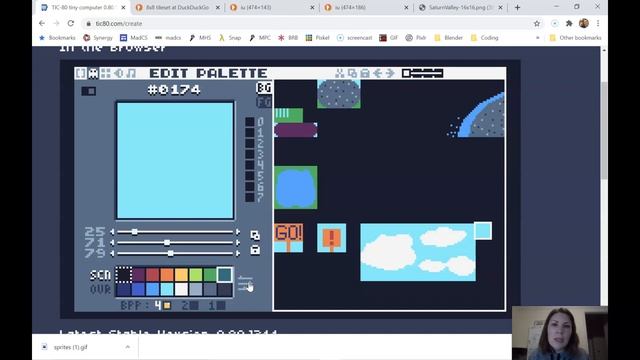This screenshot has width=640, height=360.
Task: Open the Blender bookmarks folder
Action: (x=448, y=38)
